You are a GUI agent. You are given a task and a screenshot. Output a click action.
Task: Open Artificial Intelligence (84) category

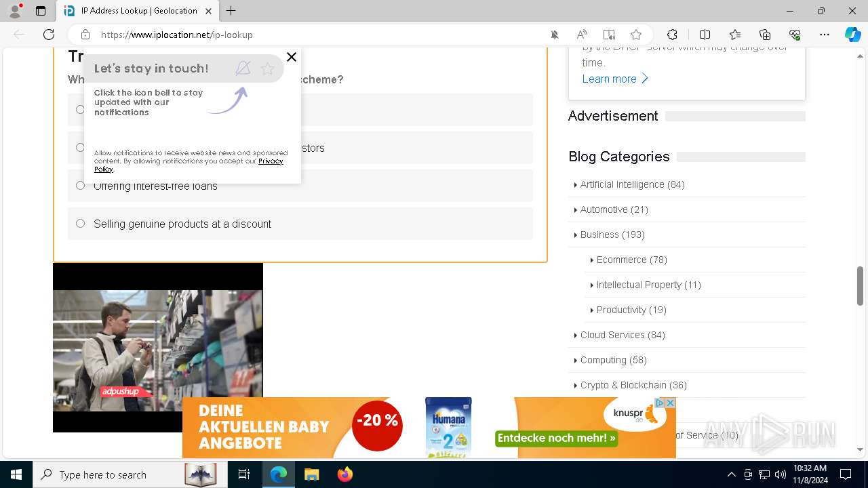[x=632, y=184]
